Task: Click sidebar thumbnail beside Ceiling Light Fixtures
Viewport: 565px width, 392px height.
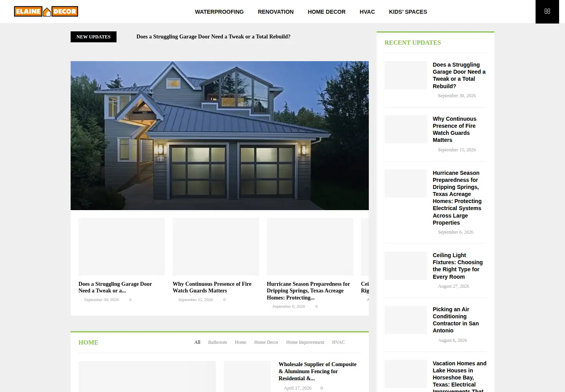Action: tap(406, 266)
